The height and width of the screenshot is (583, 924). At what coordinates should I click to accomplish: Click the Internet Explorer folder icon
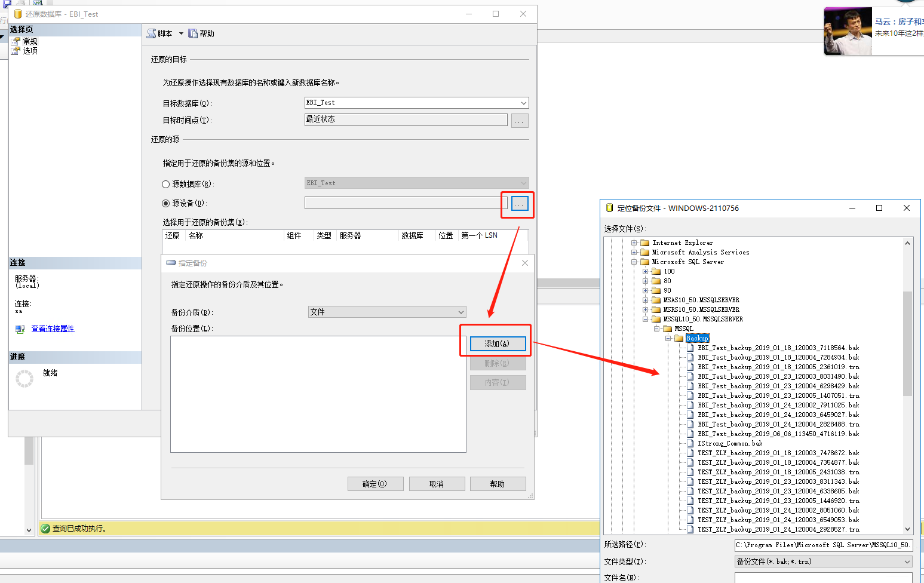point(645,243)
